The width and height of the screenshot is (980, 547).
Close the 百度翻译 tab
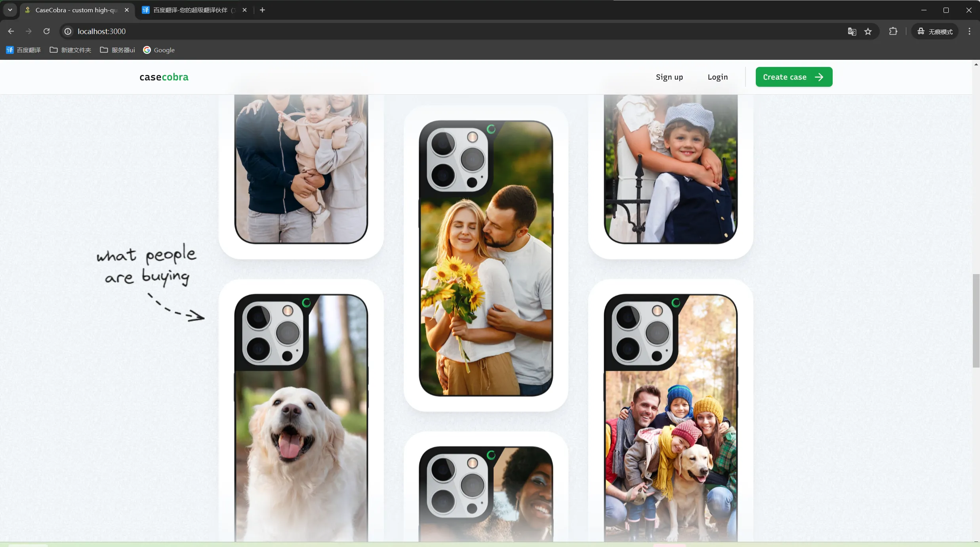coord(244,10)
